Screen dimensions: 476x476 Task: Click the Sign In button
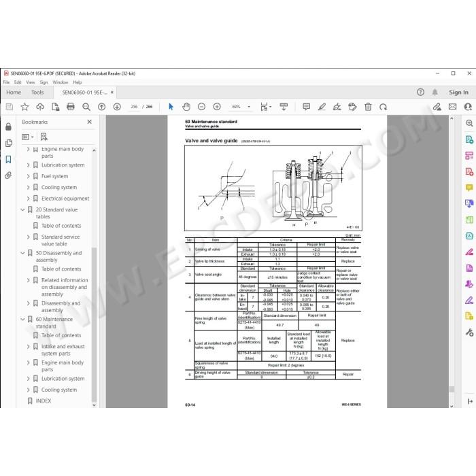tap(458, 92)
